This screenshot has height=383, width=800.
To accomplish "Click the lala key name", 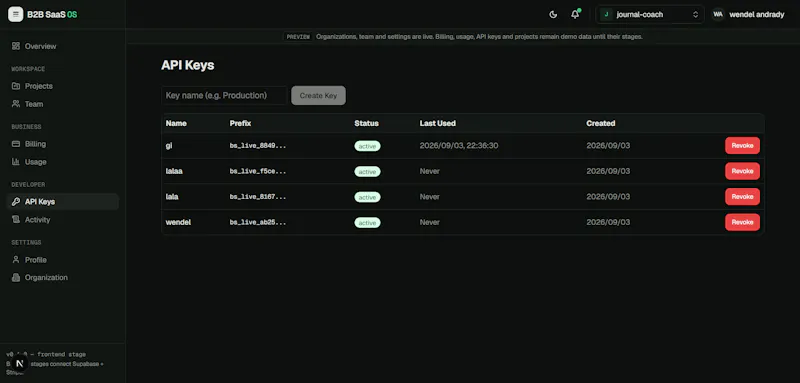I will click(x=172, y=196).
